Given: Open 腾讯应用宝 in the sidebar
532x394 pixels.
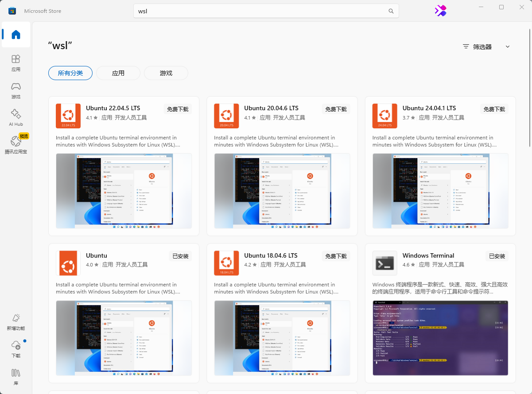Looking at the screenshot, I should point(16,145).
